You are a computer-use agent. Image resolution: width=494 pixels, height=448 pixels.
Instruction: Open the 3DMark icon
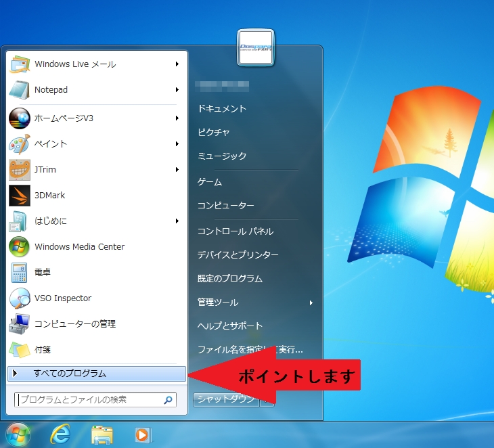(20, 196)
